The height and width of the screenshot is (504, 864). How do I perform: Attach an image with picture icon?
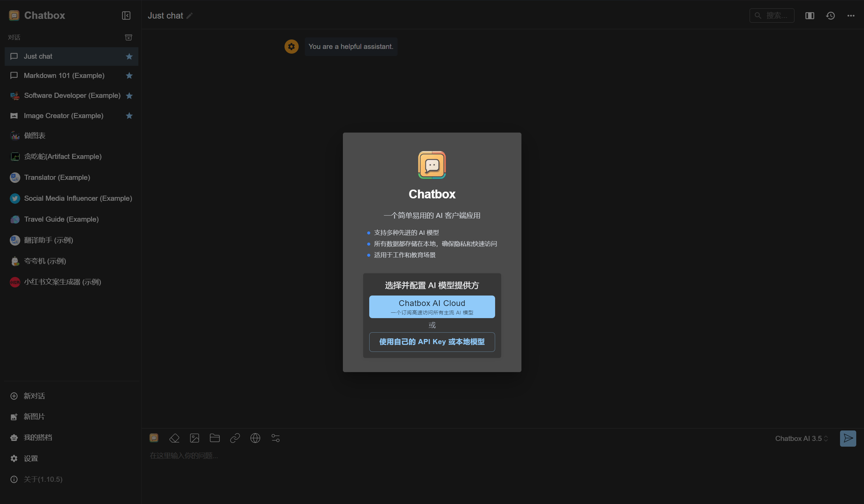pos(194,438)
